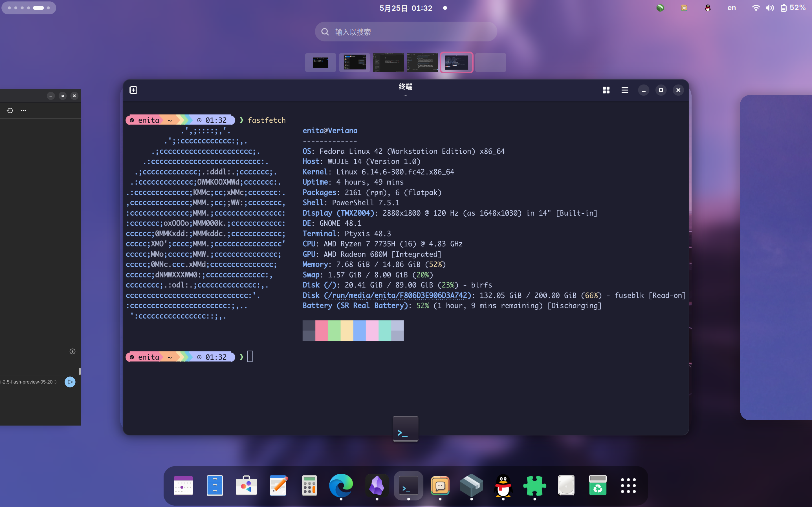
Task: Type in the overview search field
Action: click(406, 32)
